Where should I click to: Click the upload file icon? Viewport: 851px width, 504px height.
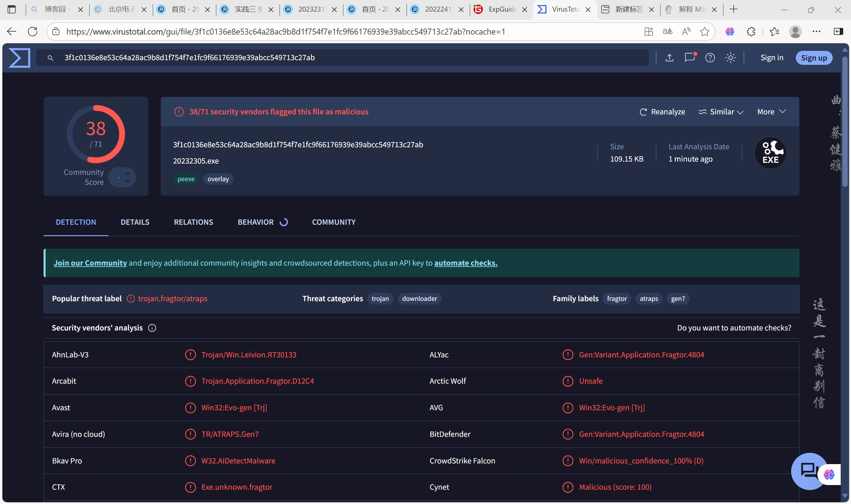[x=669, y=58]
